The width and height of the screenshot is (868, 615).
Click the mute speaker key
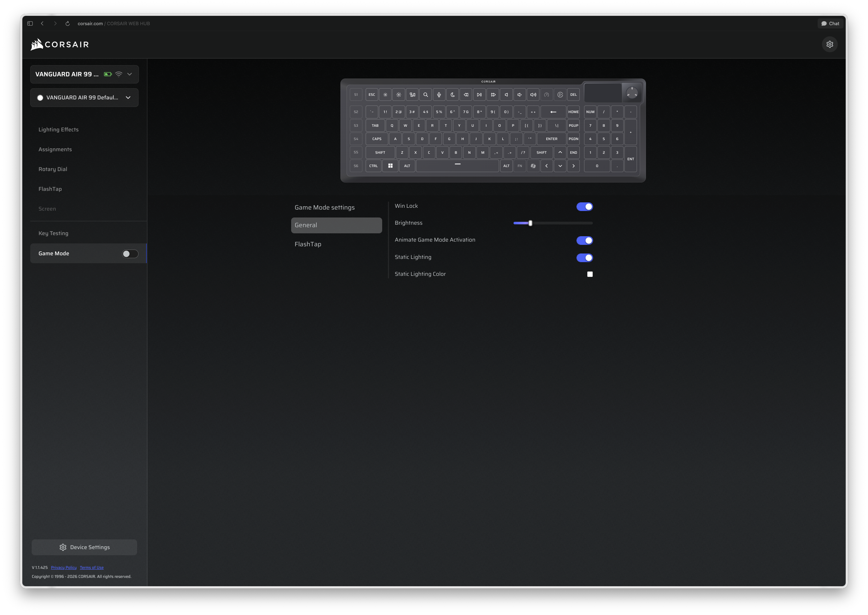(506, 95)
